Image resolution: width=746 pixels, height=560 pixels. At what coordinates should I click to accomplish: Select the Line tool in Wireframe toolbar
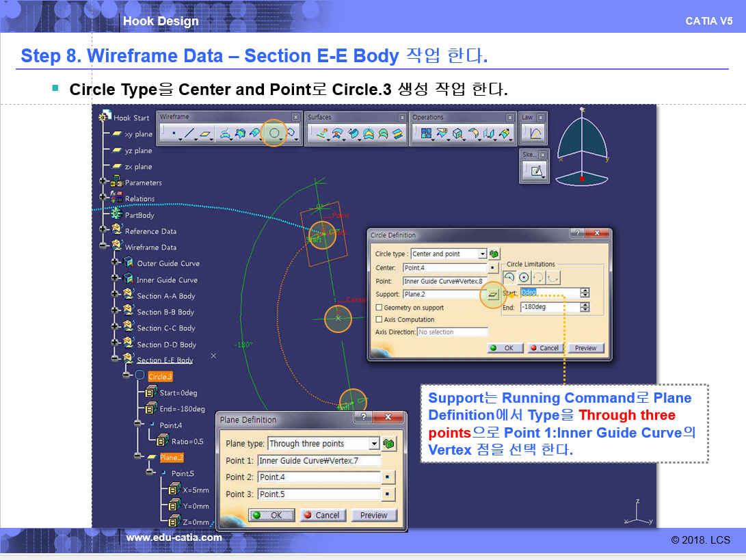(x=189, y=134)
